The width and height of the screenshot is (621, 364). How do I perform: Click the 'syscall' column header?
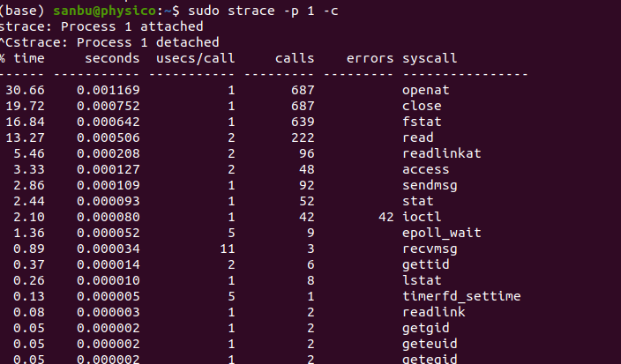[x=430, y=58]
